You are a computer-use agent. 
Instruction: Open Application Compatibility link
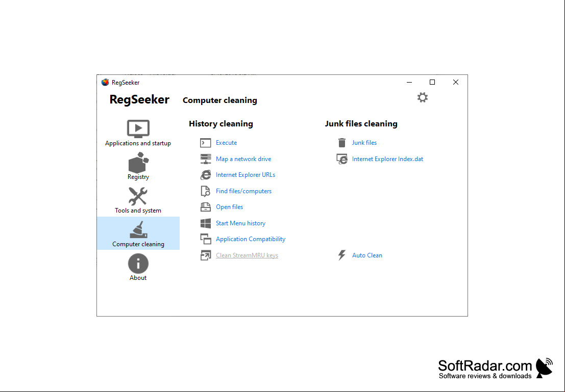(x=251, y=239)
